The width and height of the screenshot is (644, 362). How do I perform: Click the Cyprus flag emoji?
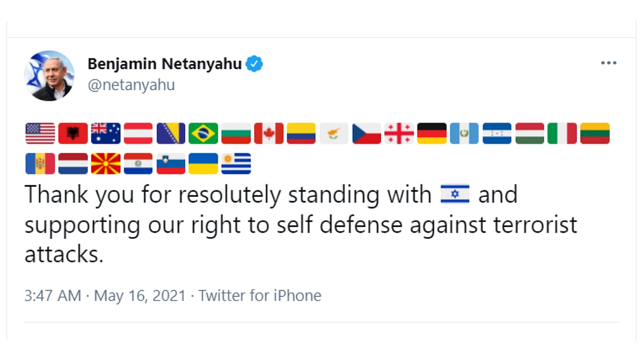pyautogui.click(x=334, y=134)
